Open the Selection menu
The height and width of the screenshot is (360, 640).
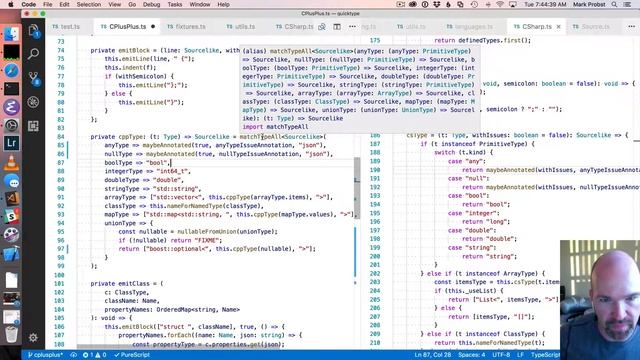click(89, 4)
